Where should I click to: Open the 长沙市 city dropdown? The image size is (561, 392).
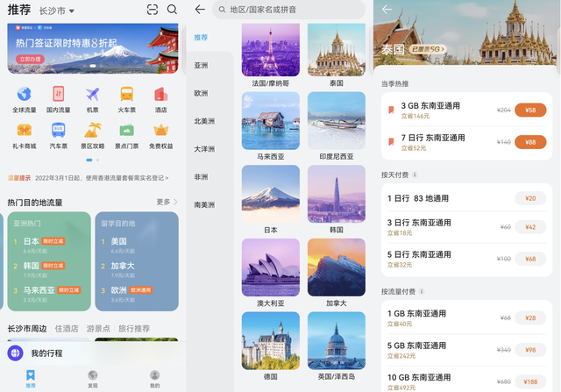click(x=57, y=11)
